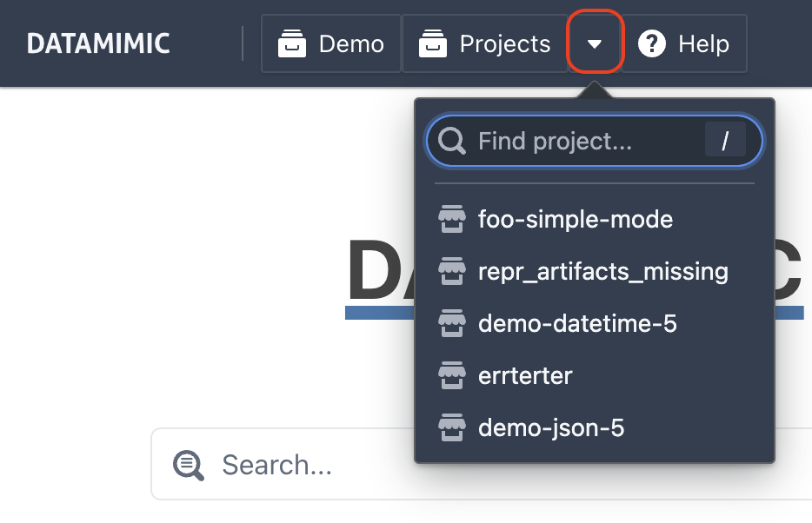Image resolution: width=812 pixels, height=523 pixels.
Task: Select the errterter project
Action: pos(595,375)
